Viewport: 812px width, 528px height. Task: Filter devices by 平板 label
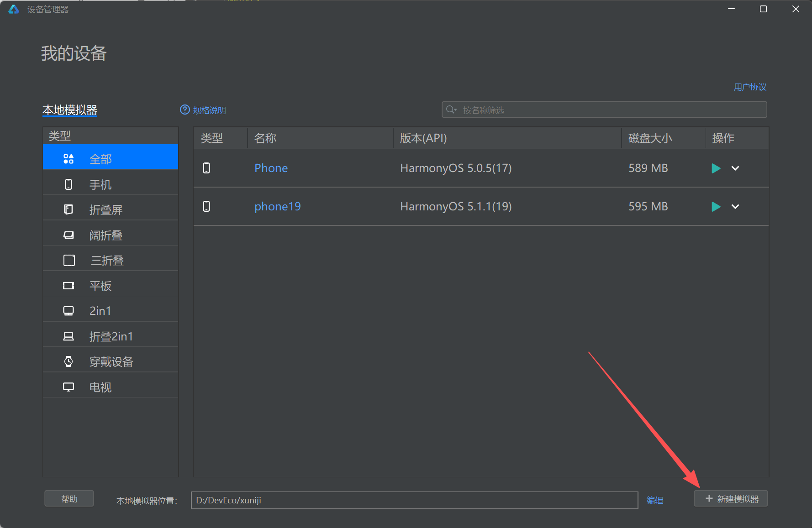pyautogui.click(x=100, y=286)
